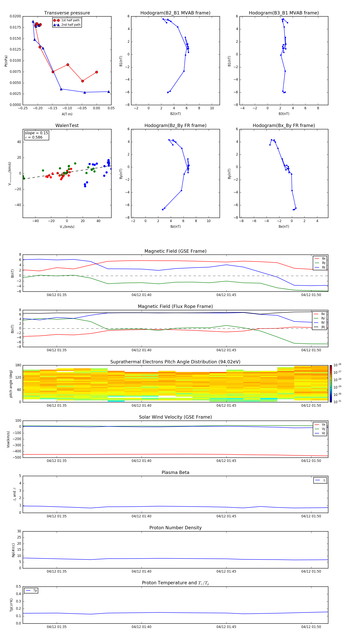
Task: Click the beta_p legend in Plasma Beta plot
Action: (x=320, y=480)
